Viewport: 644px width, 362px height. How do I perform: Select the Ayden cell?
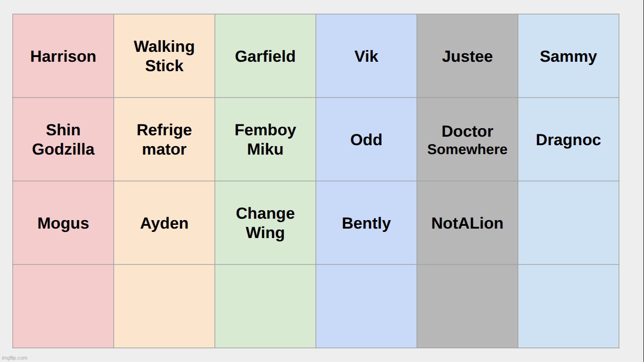tap(164, 223)
